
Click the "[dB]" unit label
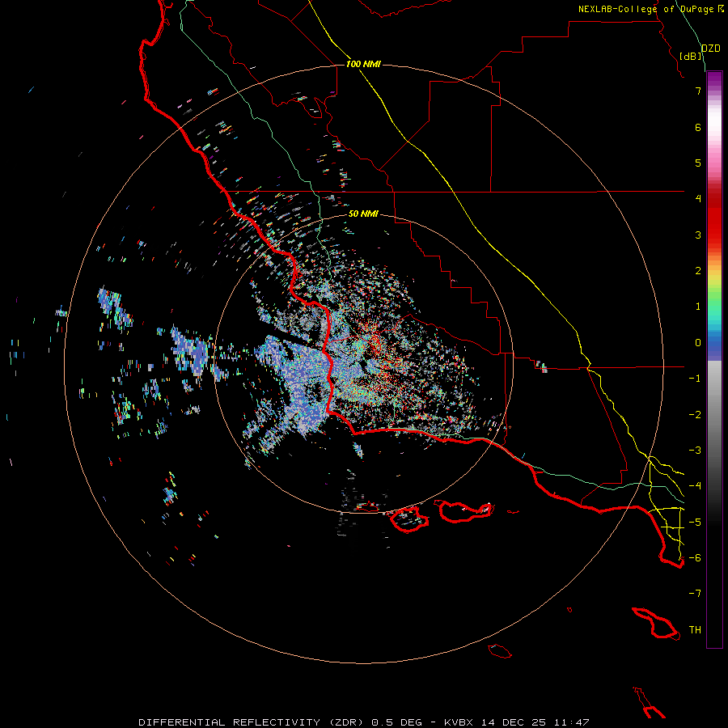point(691,56)
